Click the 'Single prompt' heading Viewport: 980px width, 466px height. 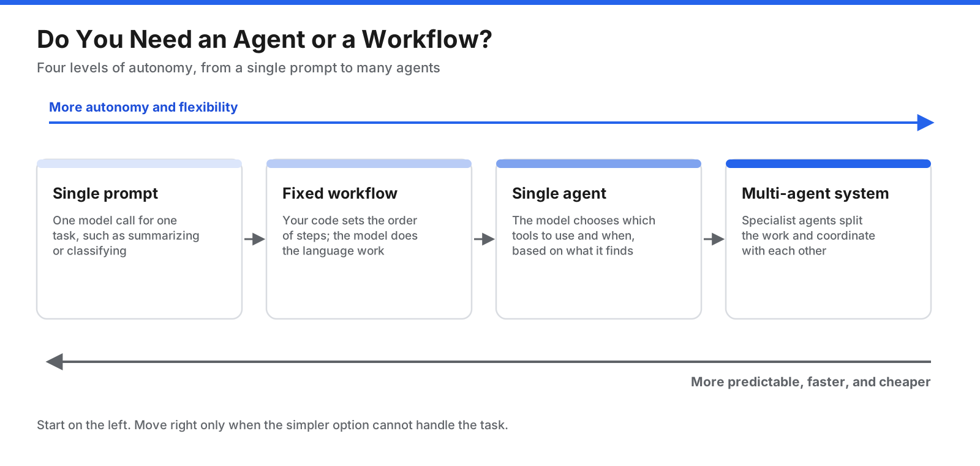click(x=105, y=194)
